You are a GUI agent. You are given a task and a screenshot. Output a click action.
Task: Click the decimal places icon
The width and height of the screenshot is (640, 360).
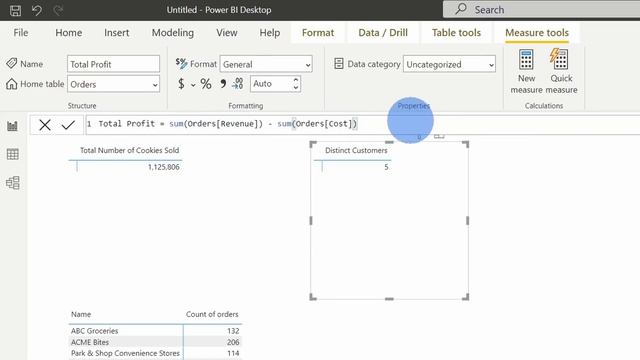(x=238, y=84)
